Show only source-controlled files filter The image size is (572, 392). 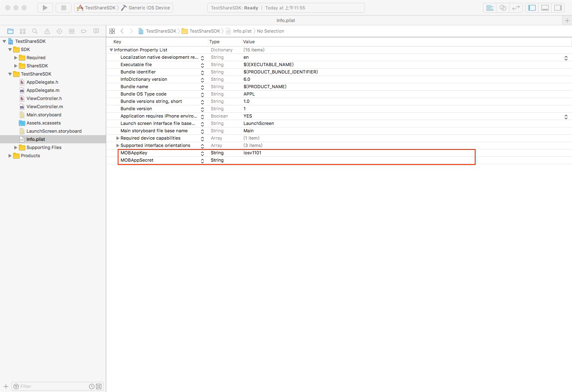click(x=98, y=386)
